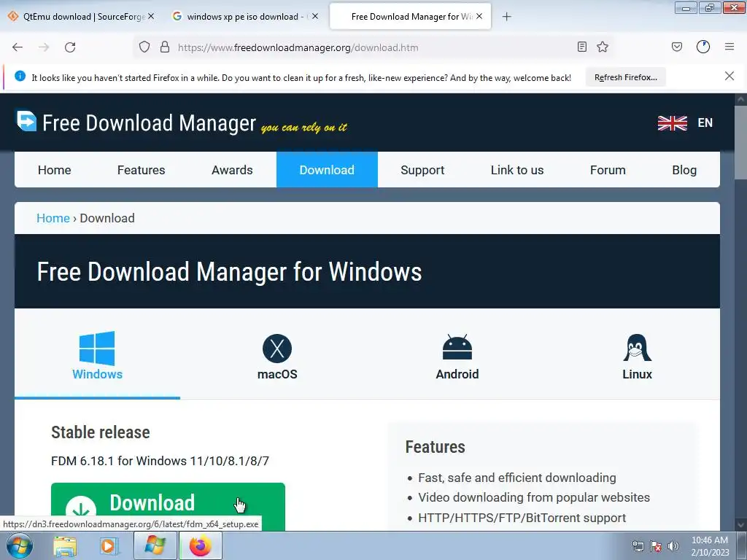
Task: Click the Firefox taskbar icon
Action: (201, 545)
